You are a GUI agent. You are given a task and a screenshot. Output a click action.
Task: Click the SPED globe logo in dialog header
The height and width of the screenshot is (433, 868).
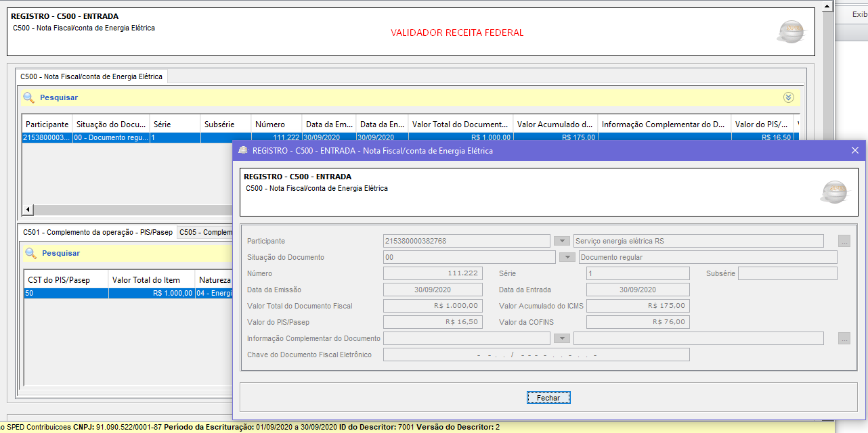tap(833, 192)
